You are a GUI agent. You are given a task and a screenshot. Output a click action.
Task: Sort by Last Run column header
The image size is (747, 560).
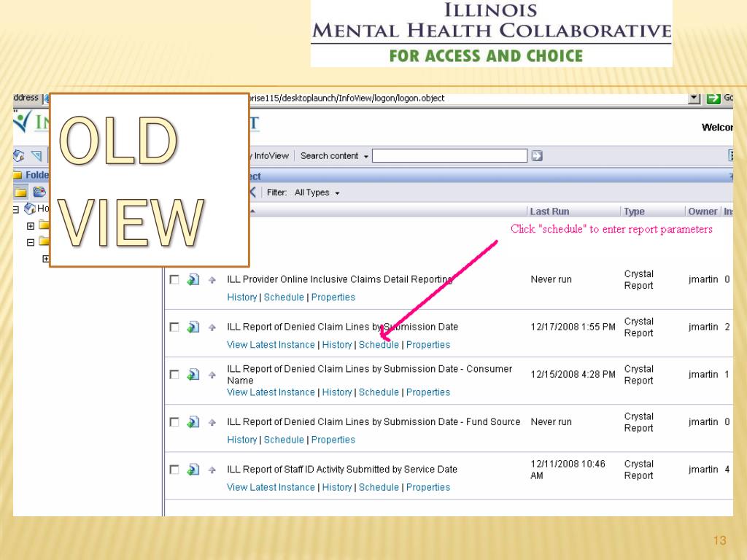tap(549, 211)
